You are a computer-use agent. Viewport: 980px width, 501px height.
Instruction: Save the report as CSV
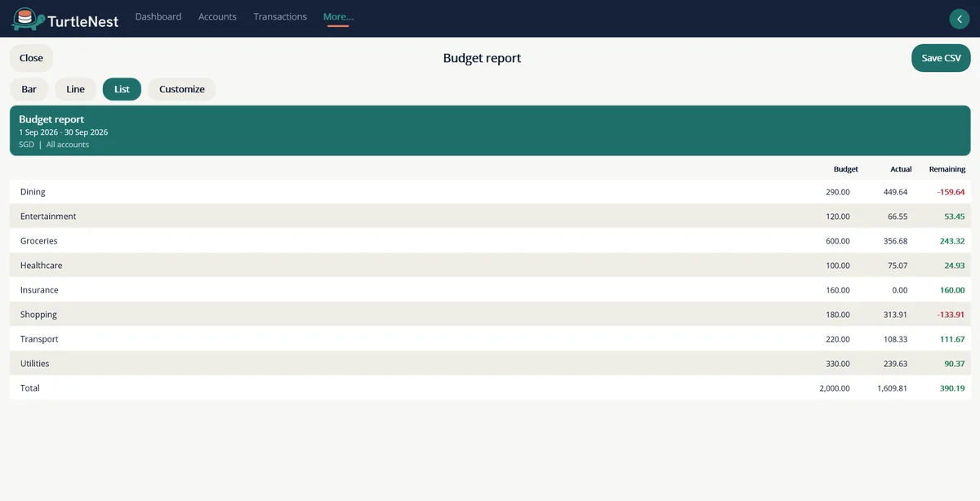tap(941, 58)
